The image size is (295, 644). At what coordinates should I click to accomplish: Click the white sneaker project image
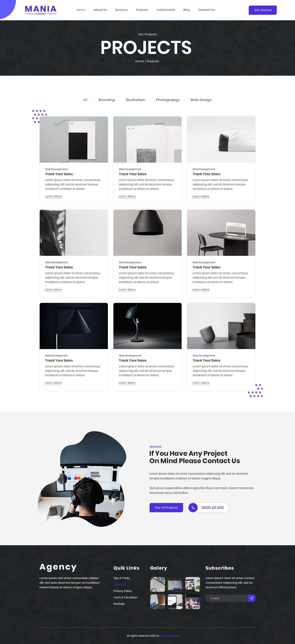221,140
